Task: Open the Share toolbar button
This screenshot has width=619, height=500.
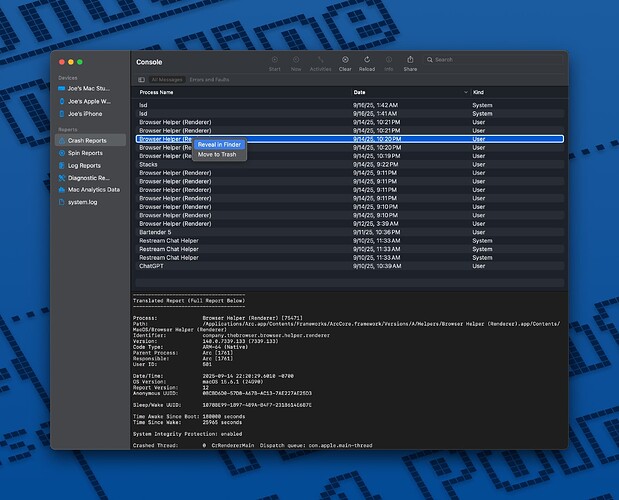Action: click(410, 62)
